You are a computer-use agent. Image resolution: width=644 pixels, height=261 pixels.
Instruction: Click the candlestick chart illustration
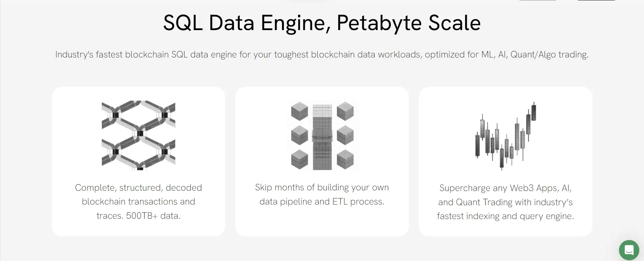click(x=505, y=136)
